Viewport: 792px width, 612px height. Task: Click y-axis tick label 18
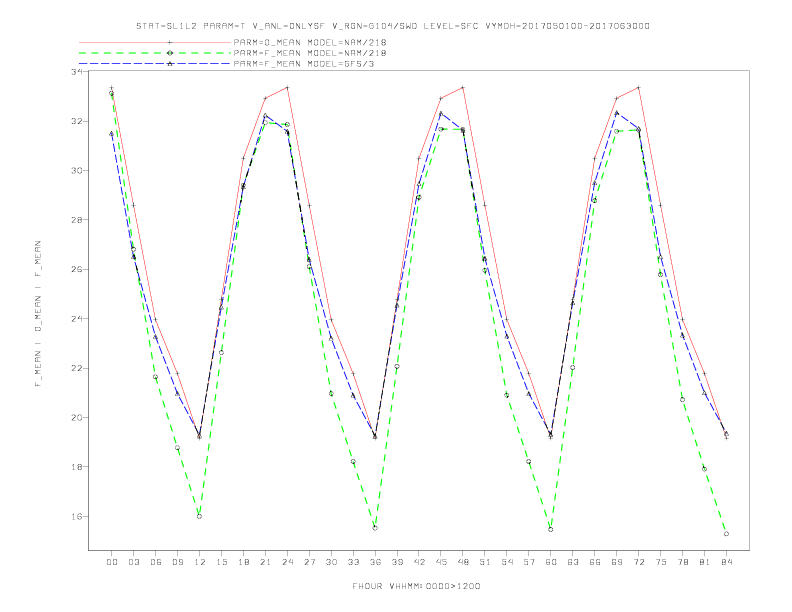[77, 467]
